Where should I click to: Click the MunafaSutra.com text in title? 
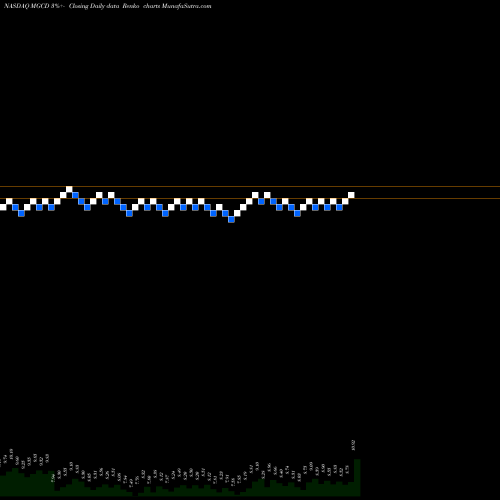(186, 6)
